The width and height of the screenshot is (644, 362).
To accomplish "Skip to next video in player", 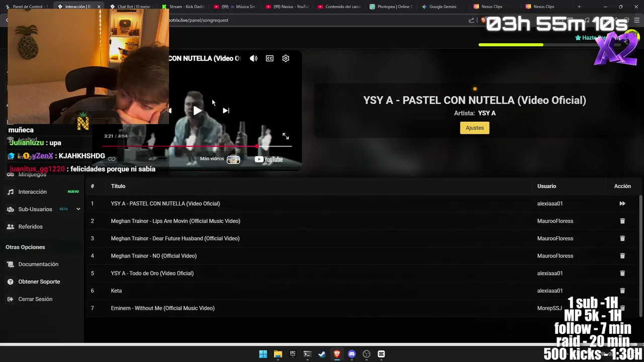I will tap(226, 111).
